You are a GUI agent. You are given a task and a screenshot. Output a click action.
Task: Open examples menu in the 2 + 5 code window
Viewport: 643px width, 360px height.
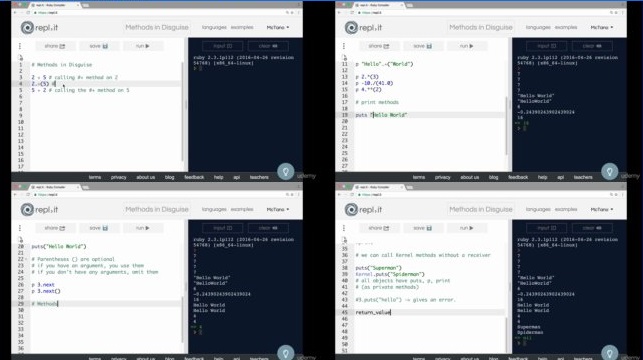(x=242, y=27)
